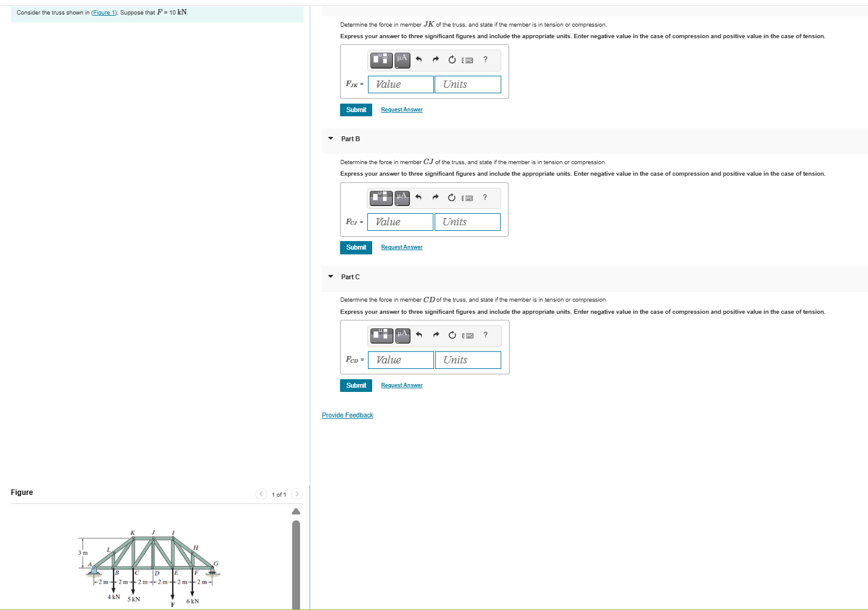
Task: Collapse the Part B section
Action: click(x=330, y=139)
